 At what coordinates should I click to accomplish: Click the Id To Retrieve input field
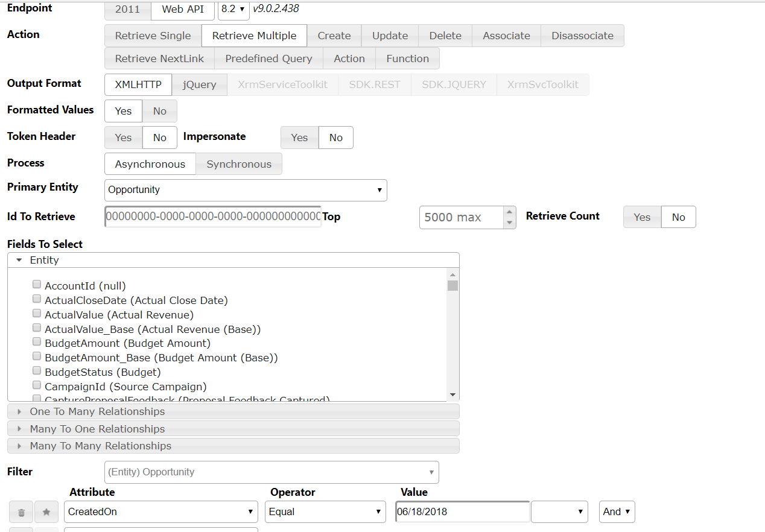(x=213, y=217)
